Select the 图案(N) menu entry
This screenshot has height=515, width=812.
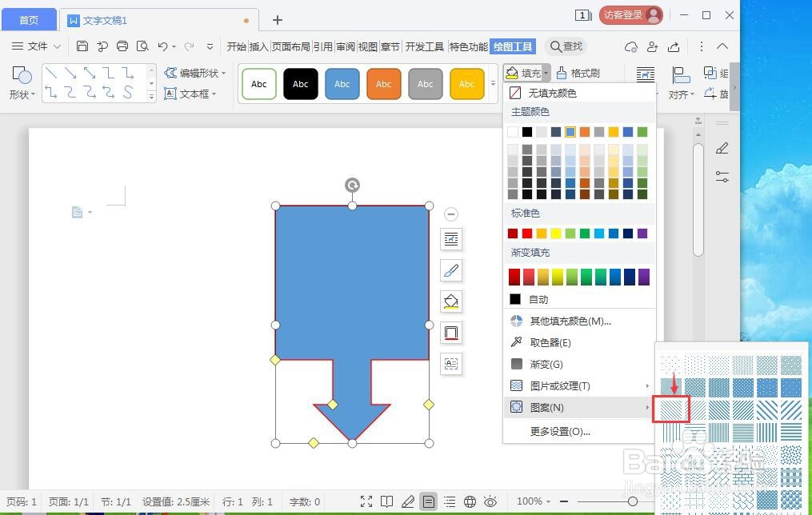[579, 407]
